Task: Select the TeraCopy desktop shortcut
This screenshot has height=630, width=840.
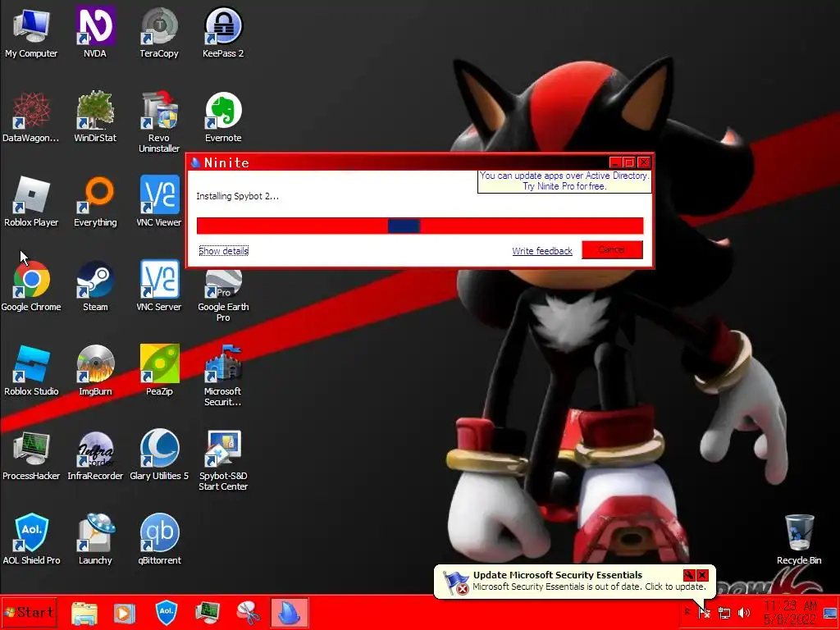Action: 159,32
